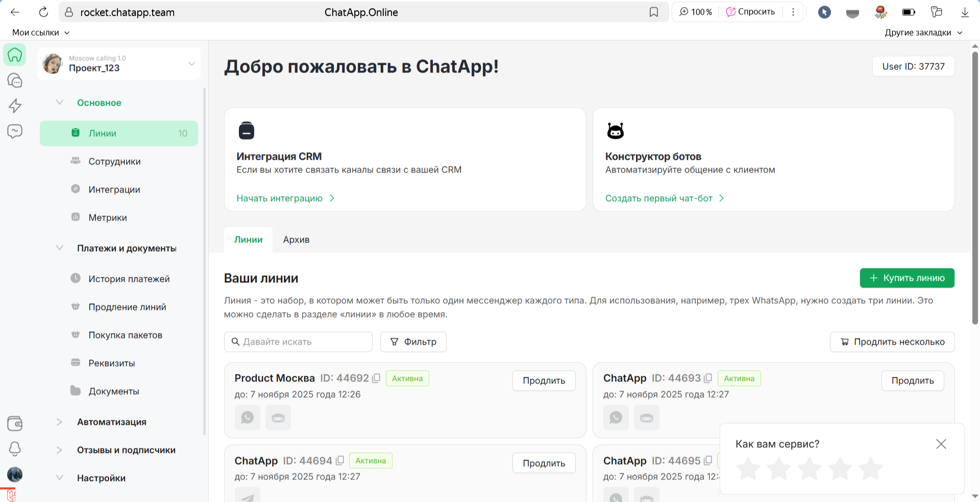The width and height of the screenshot is (980, 502).
Task: Rate the service with the first star
Action: (748, 469)
